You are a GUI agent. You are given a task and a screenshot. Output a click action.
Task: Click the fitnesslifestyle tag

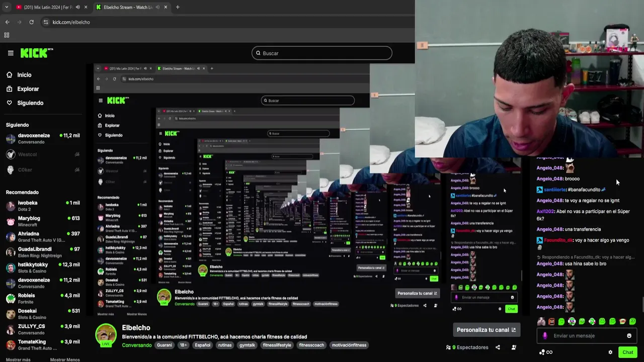[x=277, y=345]
